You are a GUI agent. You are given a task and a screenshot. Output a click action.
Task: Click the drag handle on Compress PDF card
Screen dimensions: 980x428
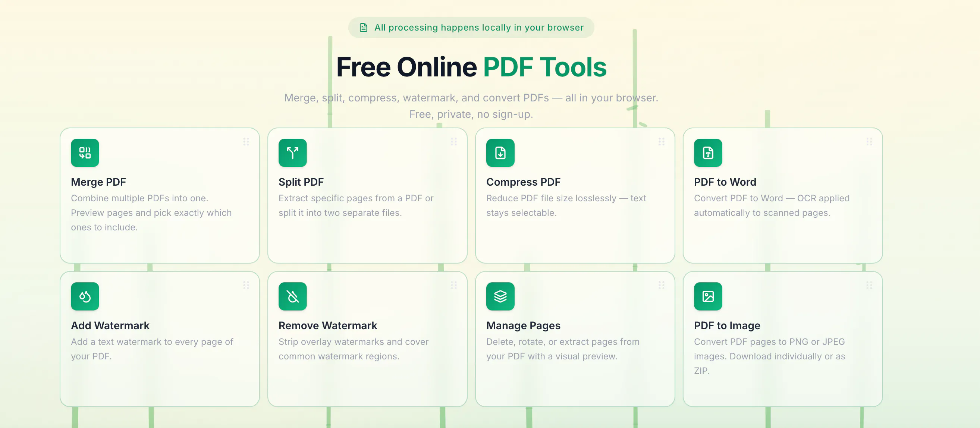point(662,142)
